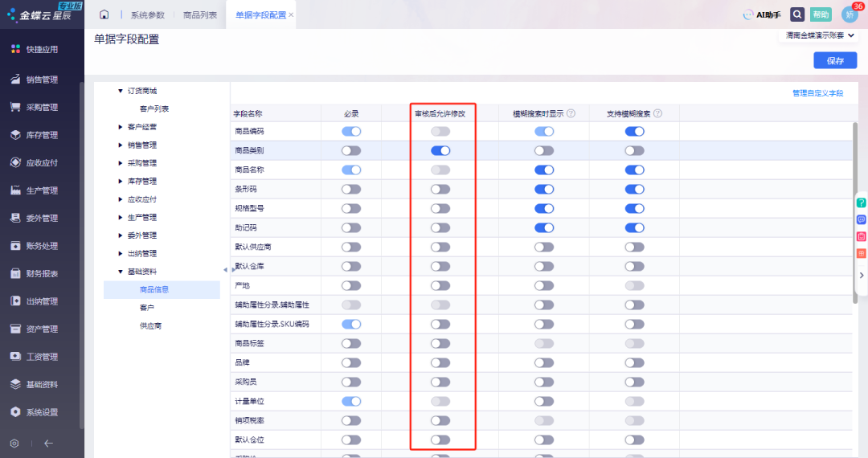The width and height of the screenshot is (868, 458).
Task: Open 生产管理 sidebar module
Action: click(35, 190)
